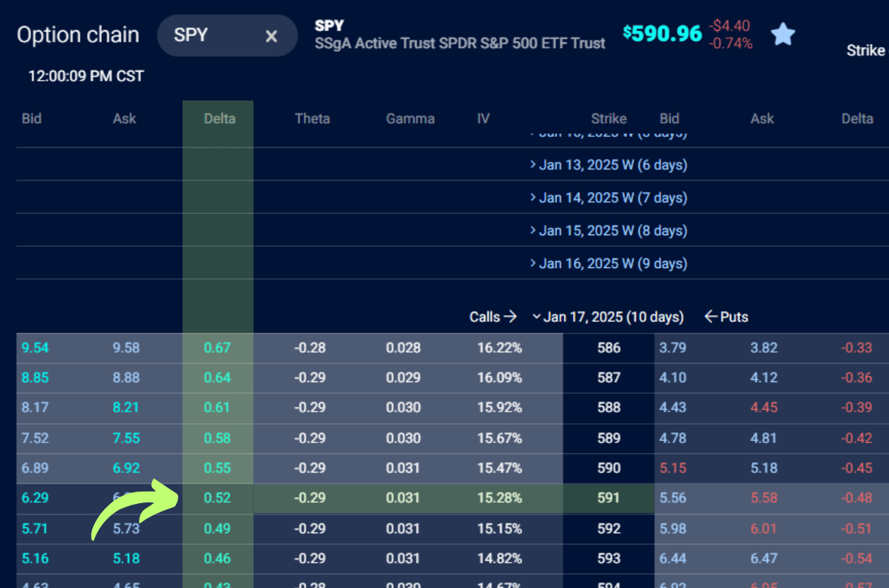
Task: Expand the Jan 16, 2025 W expiration
Action: 609,263
